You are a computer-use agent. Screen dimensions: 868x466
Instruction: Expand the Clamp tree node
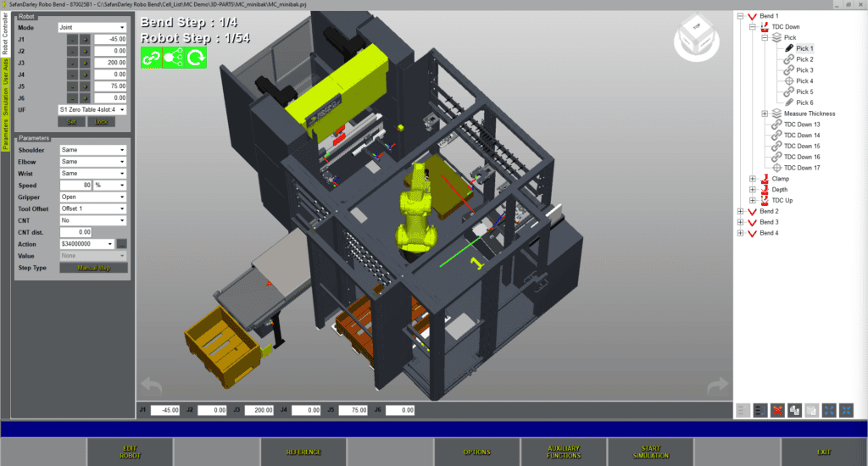coord(753,179)
